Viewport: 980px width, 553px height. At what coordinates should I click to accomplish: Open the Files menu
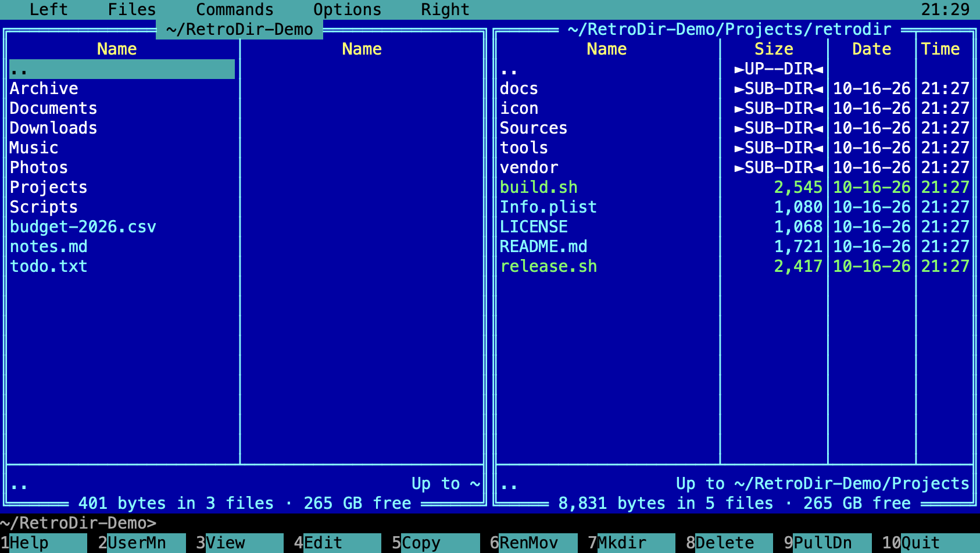coord(132,9)
